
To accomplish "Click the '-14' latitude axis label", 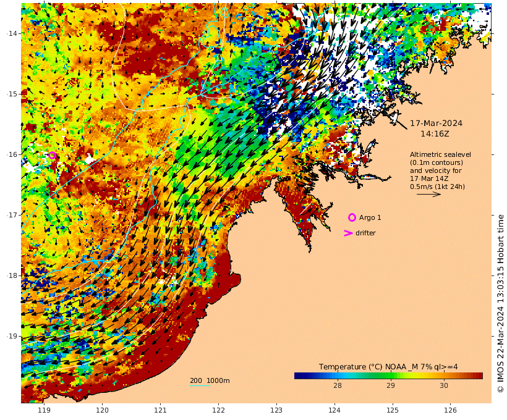I will tap(12, 33).
